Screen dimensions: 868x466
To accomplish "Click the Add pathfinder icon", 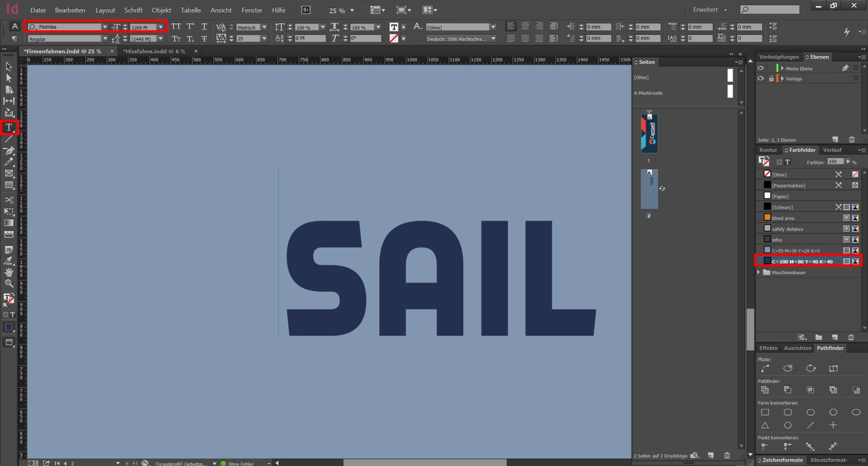I will (765, 390).
